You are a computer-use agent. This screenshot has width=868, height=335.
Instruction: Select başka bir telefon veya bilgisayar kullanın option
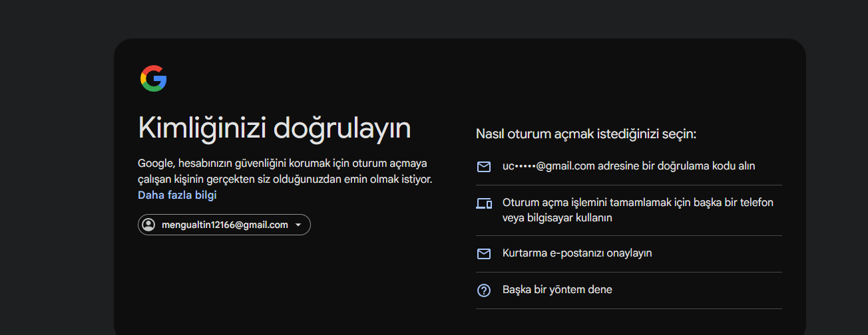(629, 210)
